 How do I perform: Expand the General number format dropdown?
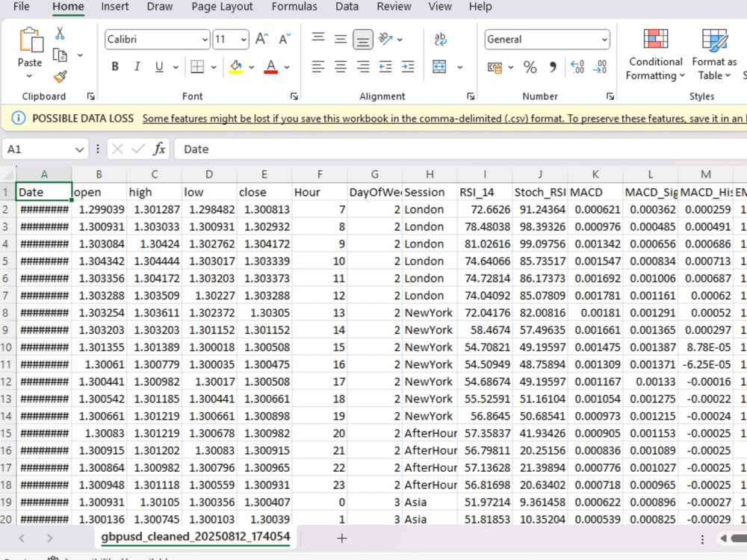click(x=604, y=40)
